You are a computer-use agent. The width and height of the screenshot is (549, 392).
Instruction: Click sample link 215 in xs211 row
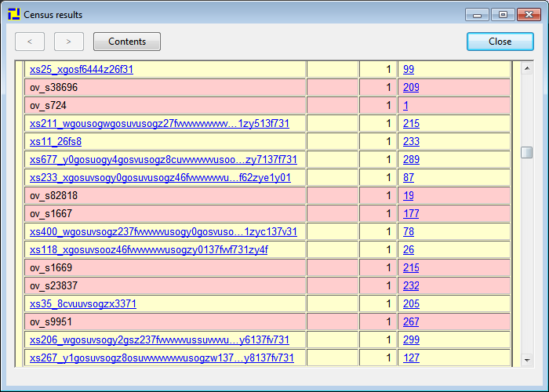click(x=411, y=124)
